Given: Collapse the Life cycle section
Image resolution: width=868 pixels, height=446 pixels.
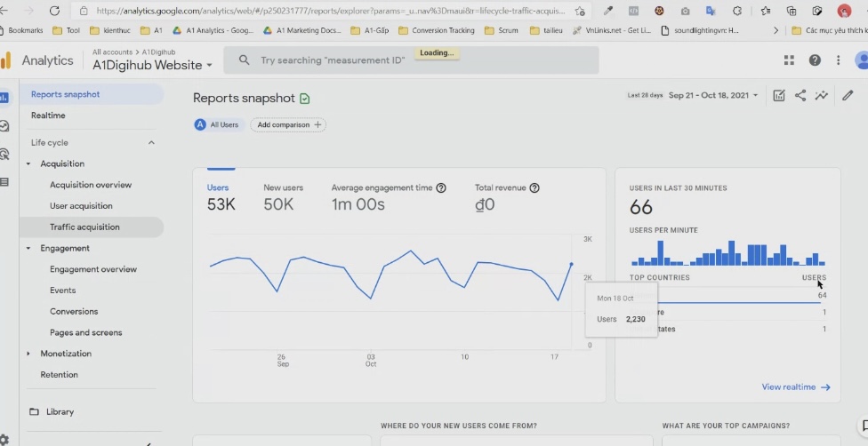Looking at the screenshot, I should pyautogui.click(x=151, y=143).
